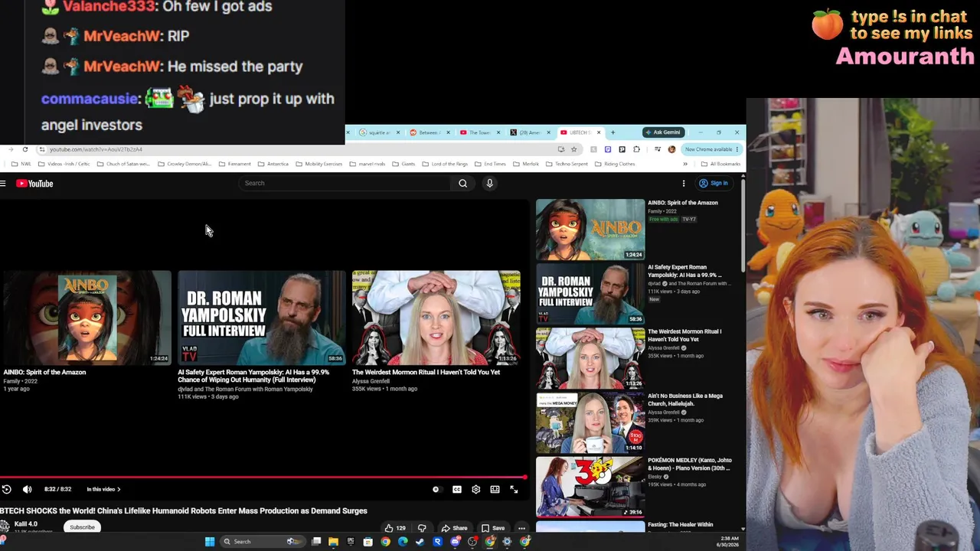Click the red video progress bar
Image resolution: width=980 pixels, height=551 pixels.
(263, 478)
